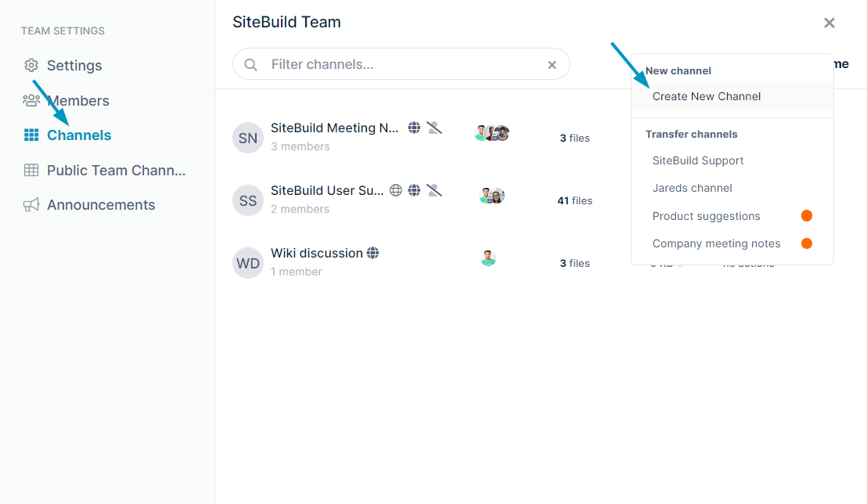867x504 pixels.
Task: Open Public Team Channels table icon
Action: pyautogui.click(x=31, y=170)
